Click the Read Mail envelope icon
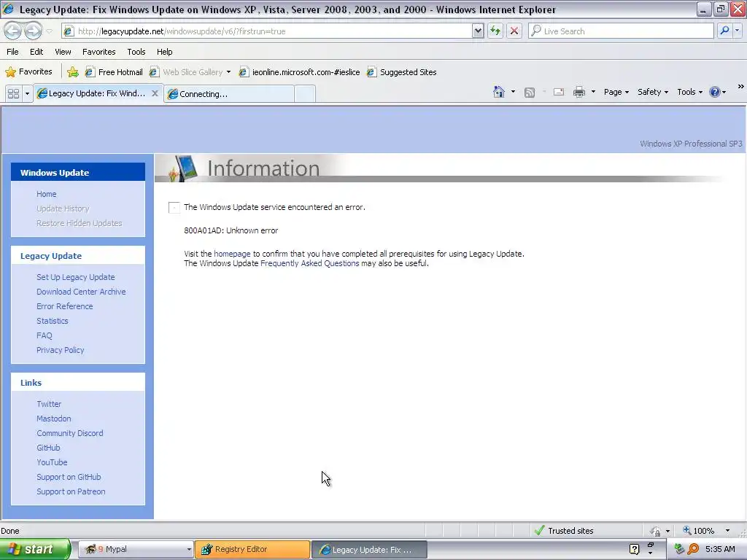Viewport: 747px width, 560px height. (559, 93)
